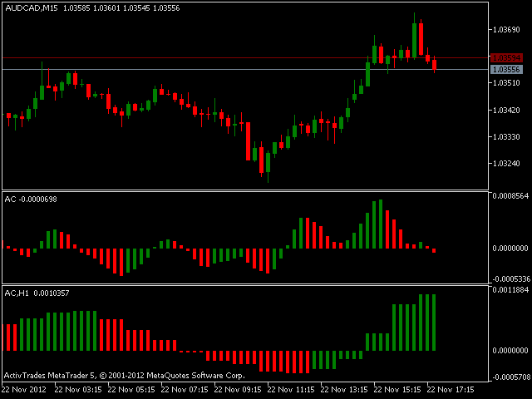Click the 0.0008564 AC scale maximum
Image resolution: width=532 pixels, height=399 pixels.
(510, 196)
